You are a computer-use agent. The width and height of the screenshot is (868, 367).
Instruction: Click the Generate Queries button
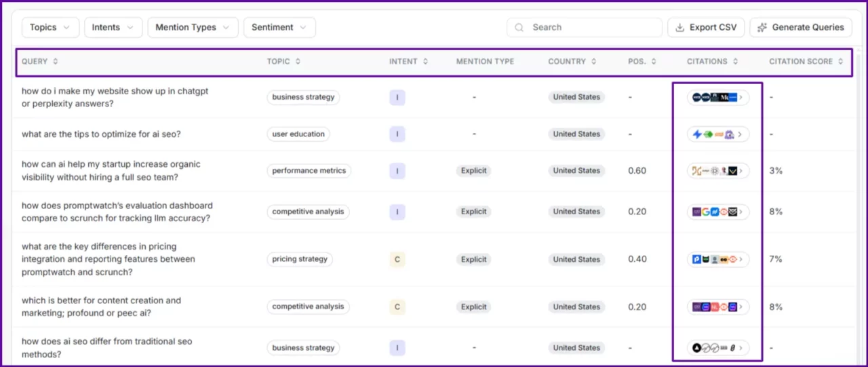(801, 27)
